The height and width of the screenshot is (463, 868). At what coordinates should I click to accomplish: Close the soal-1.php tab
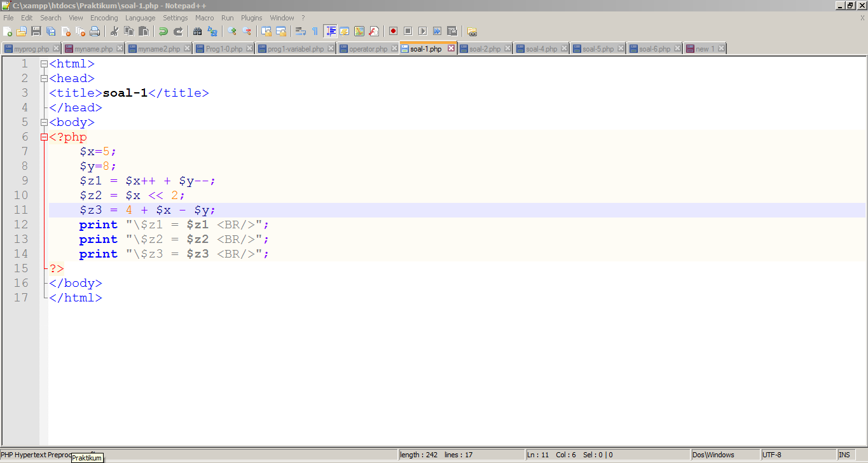[451, 48]
